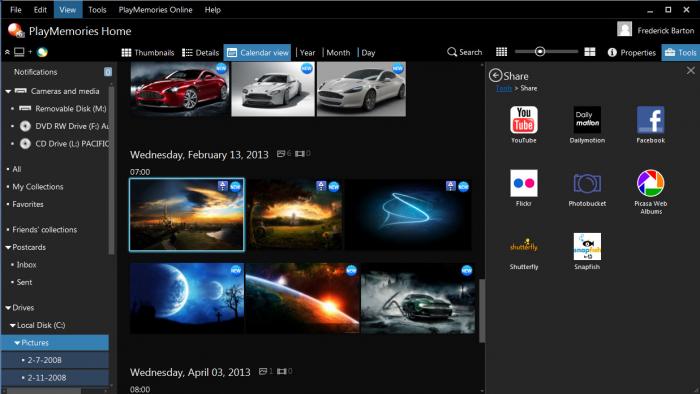Click the computer icon above the sidebar

tap(19, 52)
